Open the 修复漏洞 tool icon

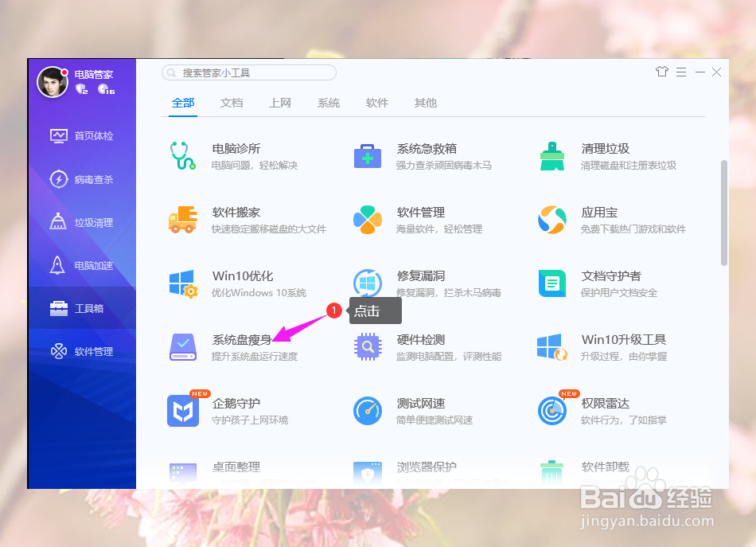pos(368,283)
